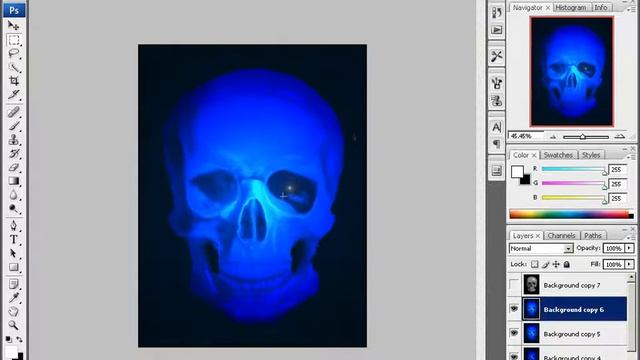Hide the Background copy 6 layer

514,309
